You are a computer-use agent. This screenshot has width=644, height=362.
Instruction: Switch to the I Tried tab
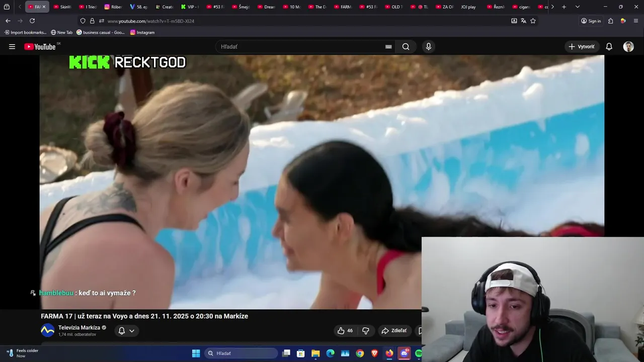pos(88,7)
